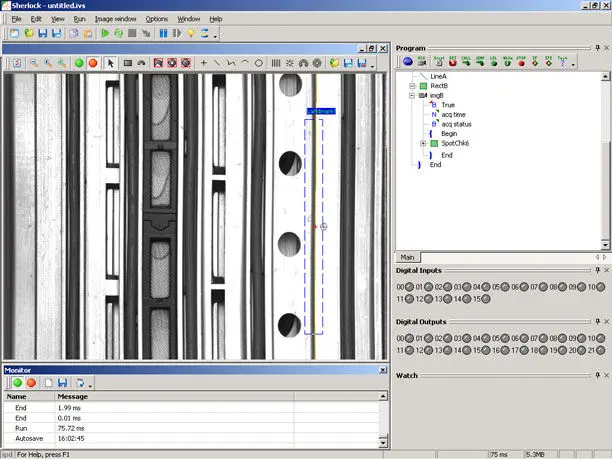Click the light bulb icon in main toolbar
The height and width of the screenshot is (459, 612).
tap(191, 33)
